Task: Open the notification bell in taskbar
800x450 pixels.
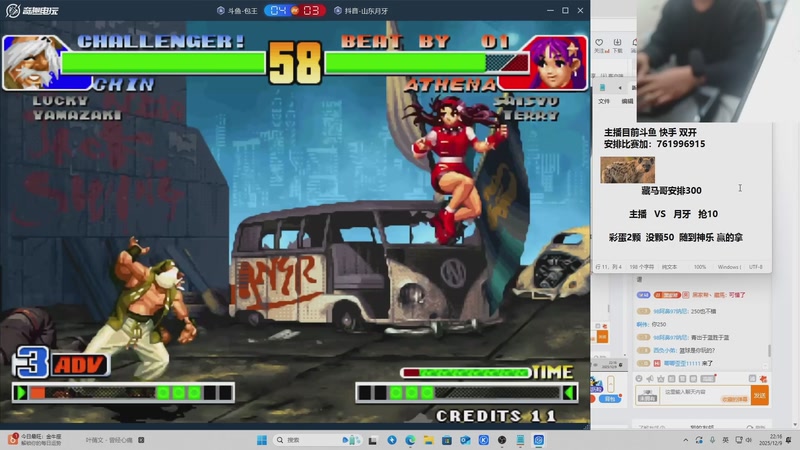Action: pos(789,440)
